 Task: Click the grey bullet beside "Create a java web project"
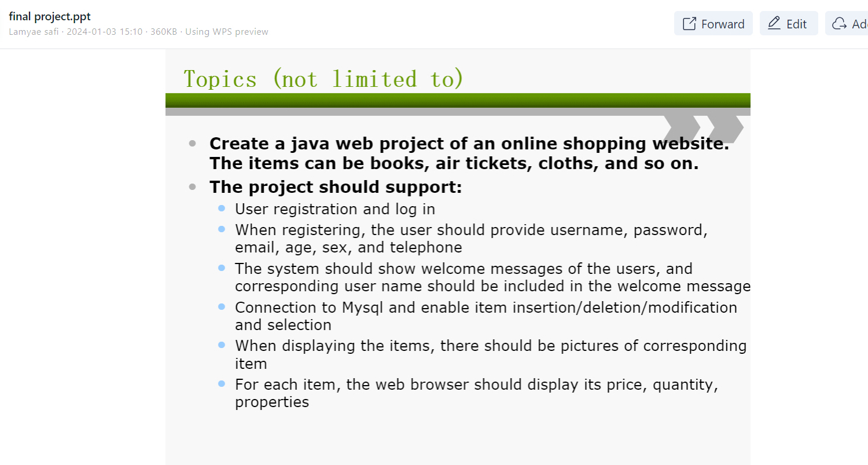[x=192, y=142]
